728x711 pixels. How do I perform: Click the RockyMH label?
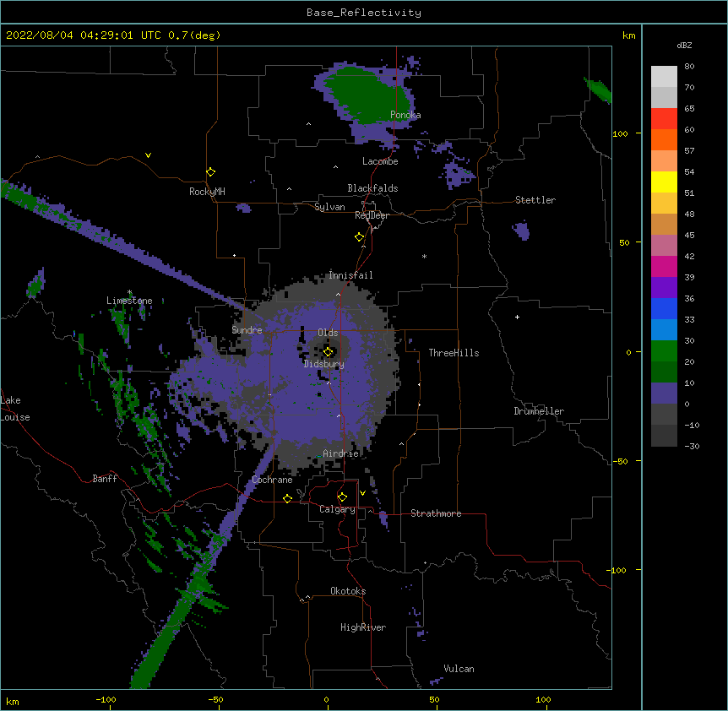pos(207,192)
